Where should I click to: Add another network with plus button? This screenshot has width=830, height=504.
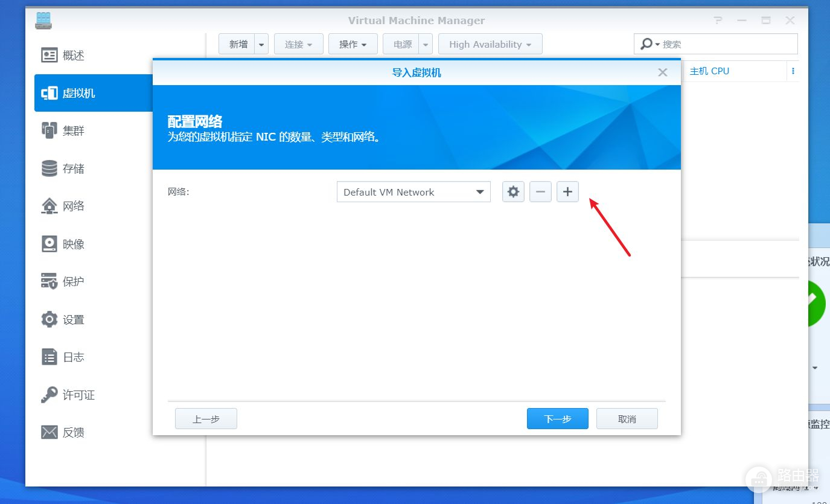pos(567,192)
